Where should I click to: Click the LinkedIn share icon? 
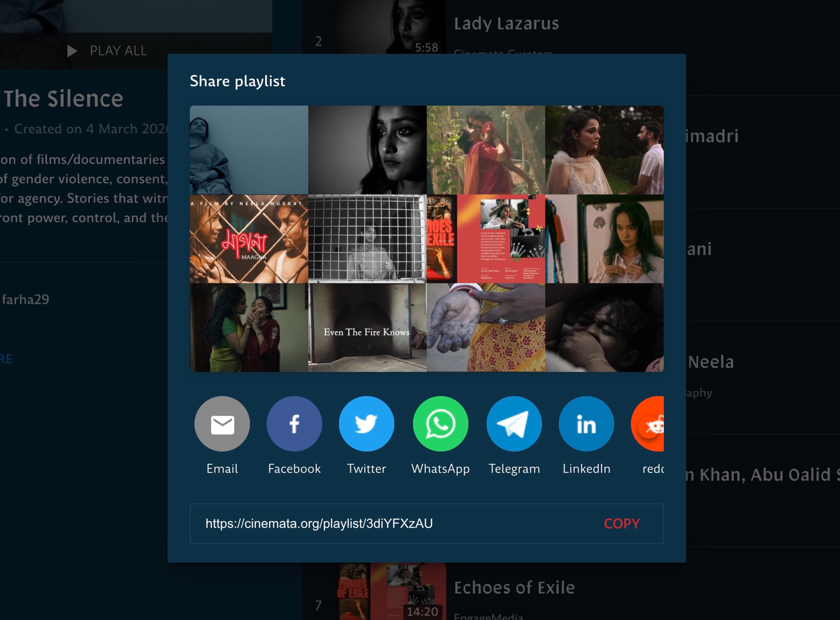click(x=586, y=424)
